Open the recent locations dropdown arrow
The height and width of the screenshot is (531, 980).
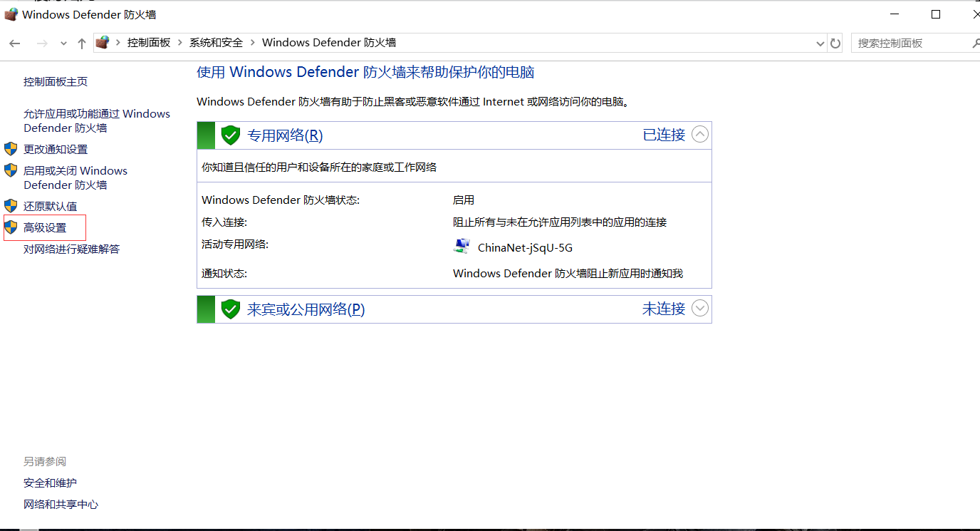(63, 43)
